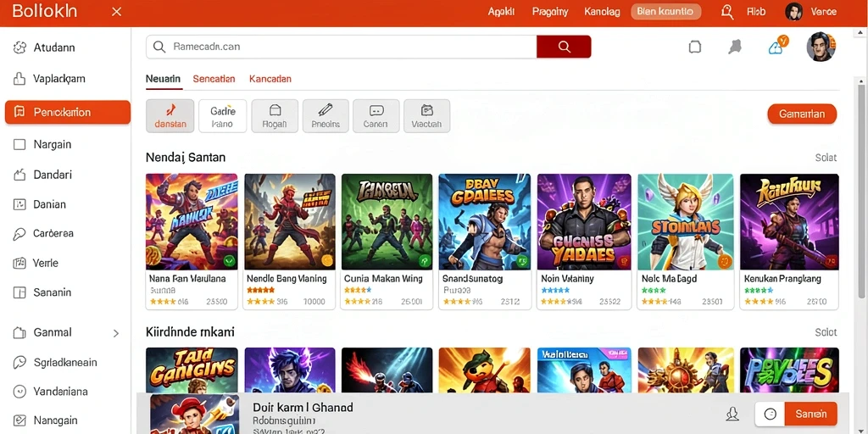
Task: Open the cloud icon with orange badge
Action: point(778,46)
